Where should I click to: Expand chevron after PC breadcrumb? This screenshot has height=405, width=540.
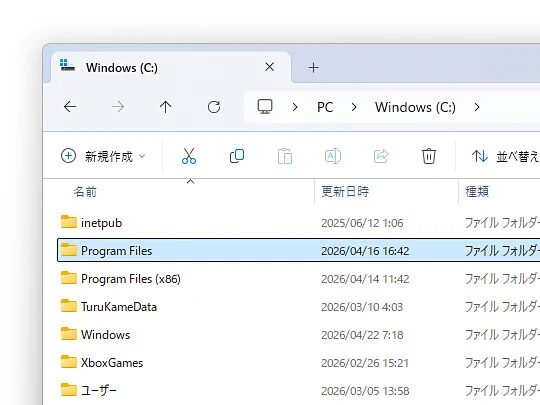(x=354, y=107)
